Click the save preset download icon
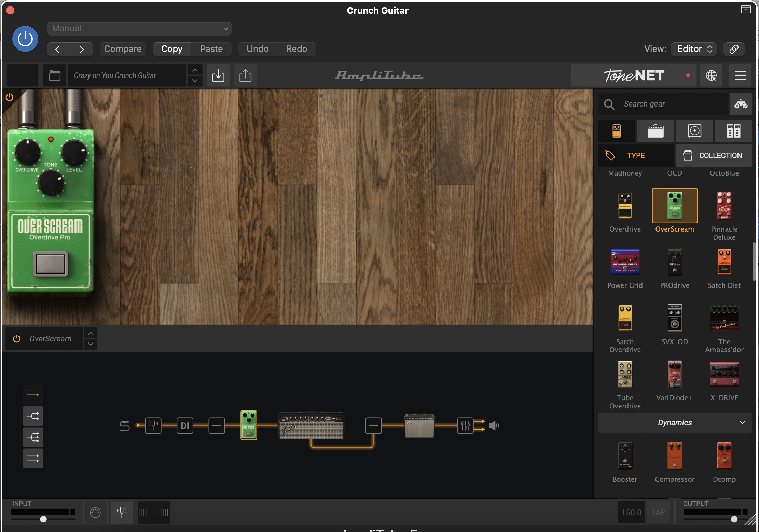The image size is (759, 532). 218,75
